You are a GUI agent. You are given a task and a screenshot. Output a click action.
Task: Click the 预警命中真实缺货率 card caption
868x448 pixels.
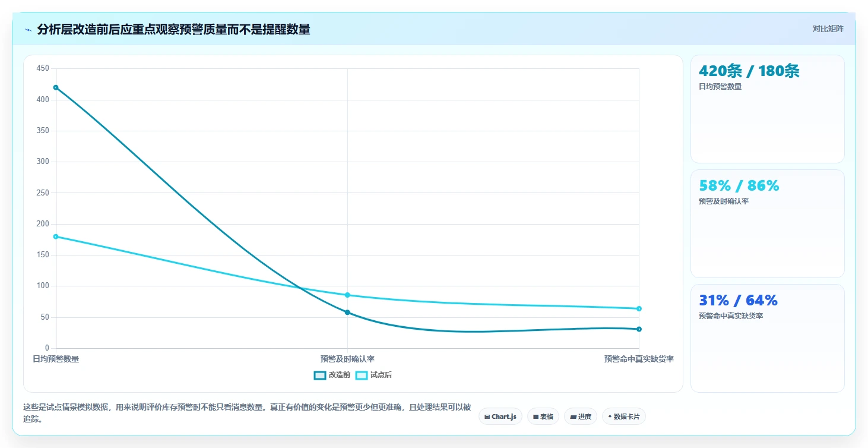(x=731, y=316)
